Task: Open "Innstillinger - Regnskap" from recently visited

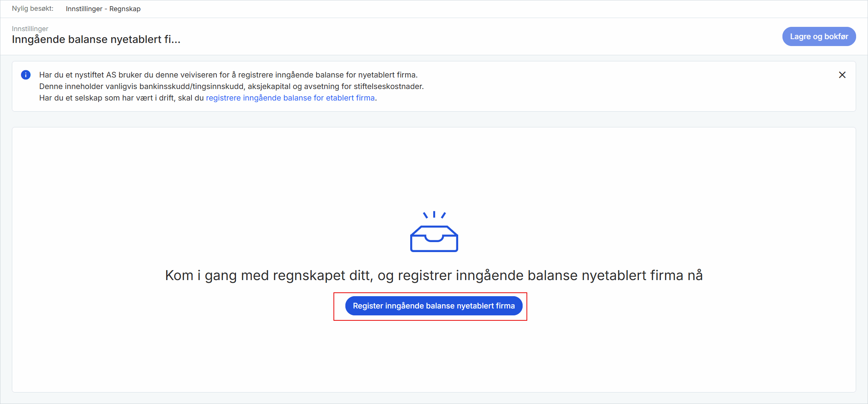Action: pyautogui.click(x=103, y=8)
